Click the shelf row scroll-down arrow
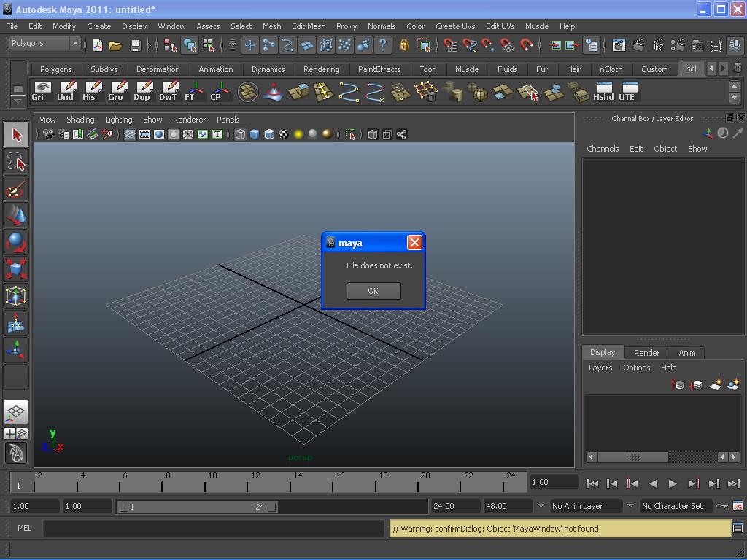 pos(734,98)
